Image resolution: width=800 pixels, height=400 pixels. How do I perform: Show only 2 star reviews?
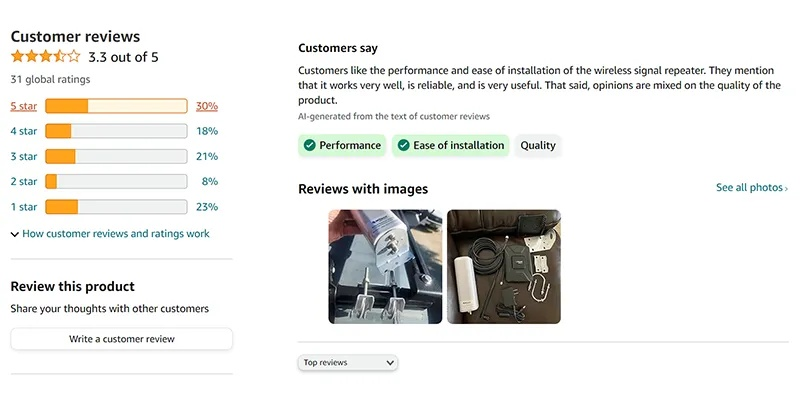24,182
